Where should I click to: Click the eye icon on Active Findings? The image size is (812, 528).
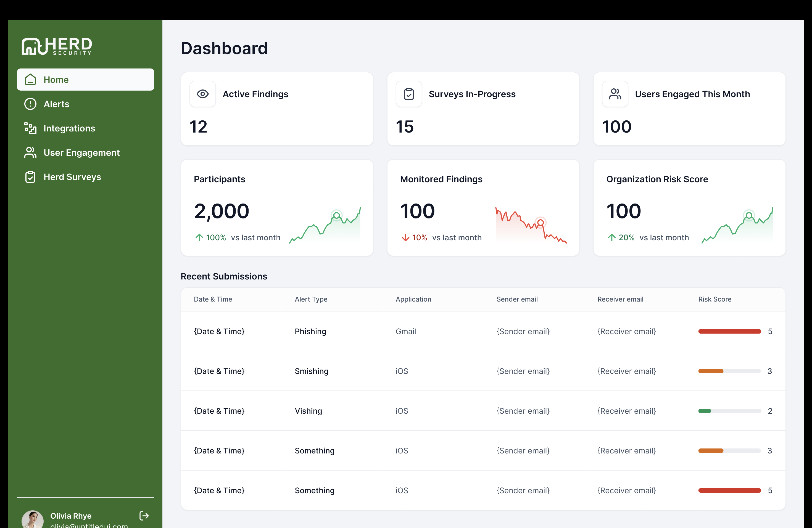(203, 94)
